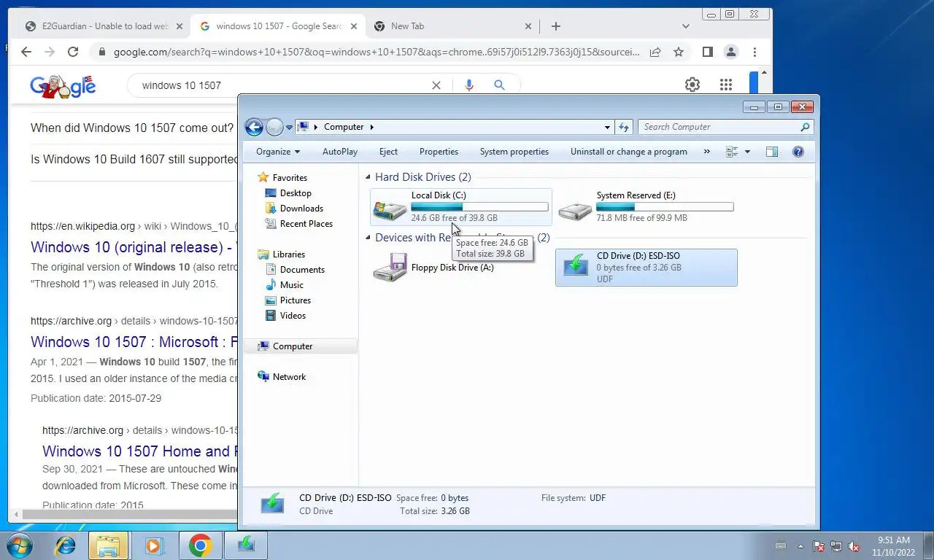Show more toolbar commands chevron
934x560 pixels.
pyautogui.click(x=706, y=152)
